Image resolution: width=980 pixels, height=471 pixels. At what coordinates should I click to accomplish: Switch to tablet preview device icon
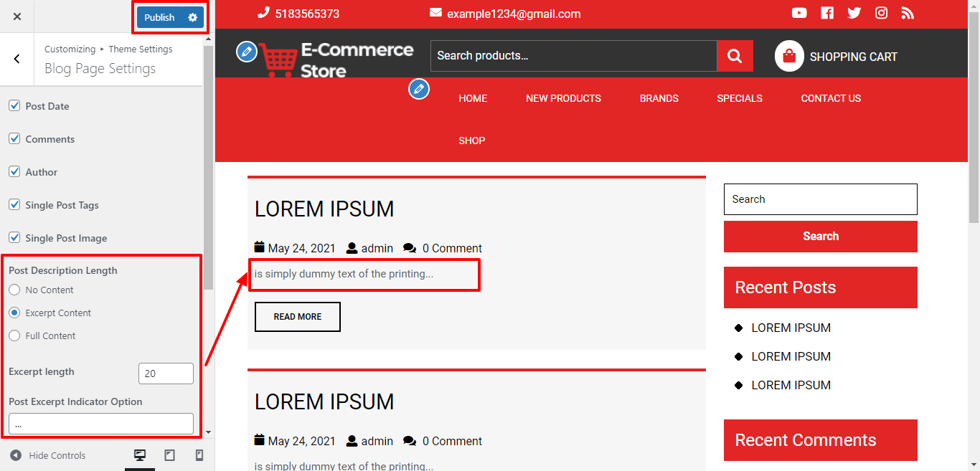(x=169, y=455)
